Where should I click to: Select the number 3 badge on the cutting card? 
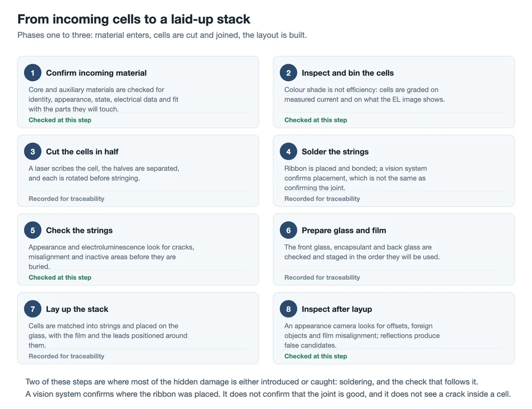[32, 151]
